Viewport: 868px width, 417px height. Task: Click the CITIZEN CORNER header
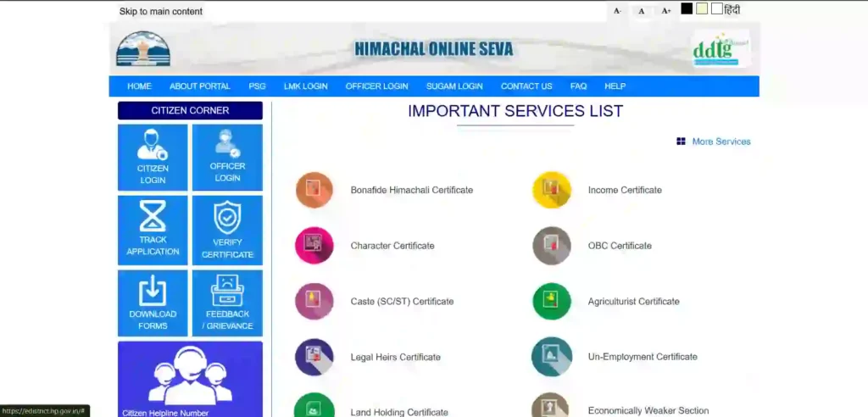coord(190,110)
